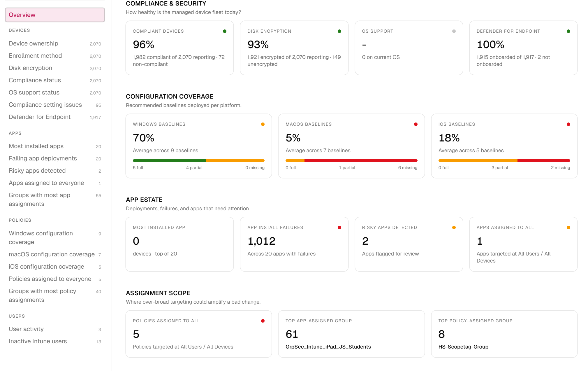Open the Top Policy-Assigned Group card
588x371 pixels.
click(x=504, y=334)
